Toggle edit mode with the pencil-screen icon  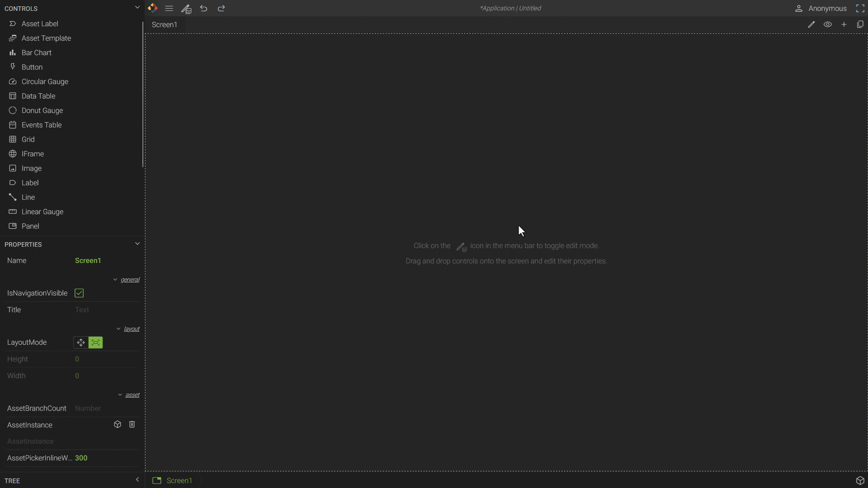pyautogui.click(x=186, y=9)
